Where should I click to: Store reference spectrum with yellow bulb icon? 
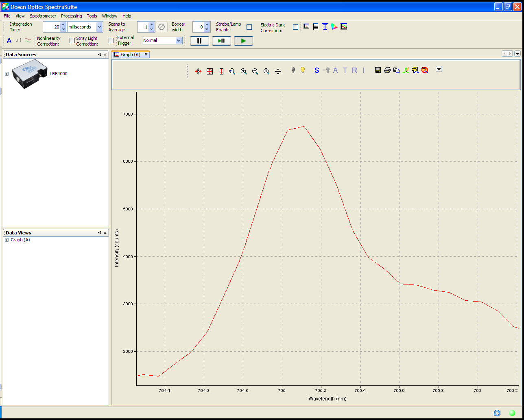(302, 70)
